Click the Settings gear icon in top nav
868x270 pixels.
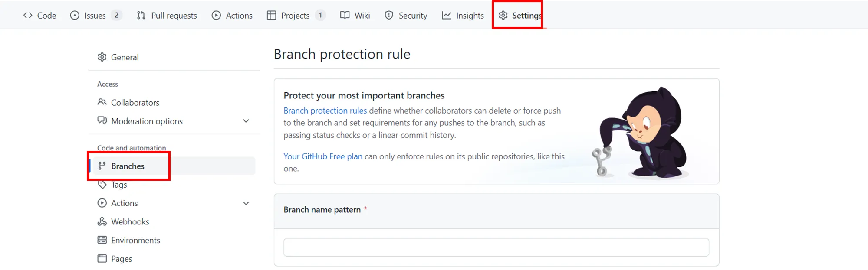tap(503, 16)
